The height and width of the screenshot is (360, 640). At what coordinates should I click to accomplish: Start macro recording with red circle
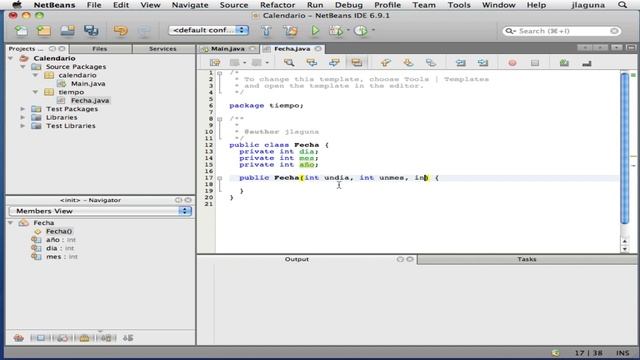coord(512,63)
